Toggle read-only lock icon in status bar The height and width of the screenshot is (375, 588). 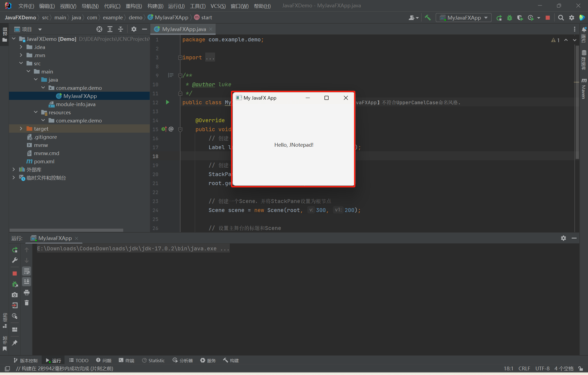click(581, 368)
